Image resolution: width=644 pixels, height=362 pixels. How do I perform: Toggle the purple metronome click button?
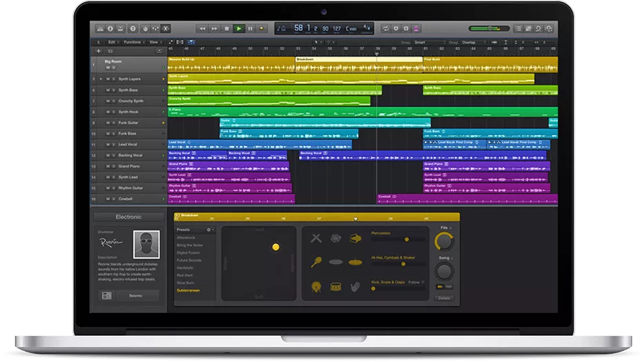pos(416,29)
